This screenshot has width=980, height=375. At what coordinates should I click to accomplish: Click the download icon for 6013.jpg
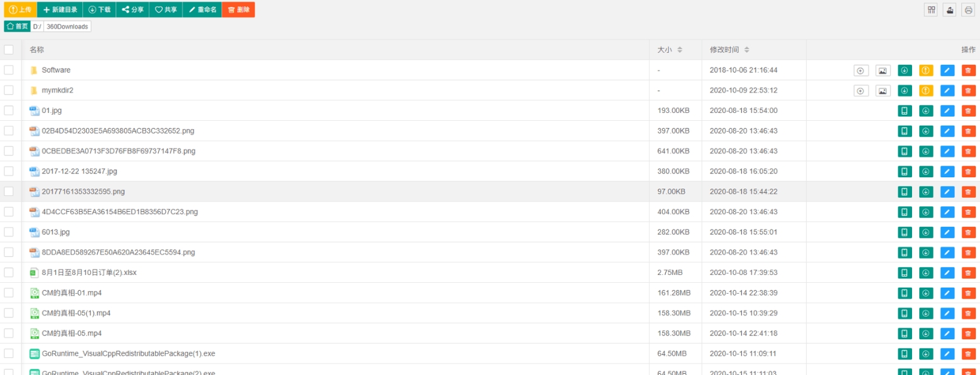(x=926, y=232)
